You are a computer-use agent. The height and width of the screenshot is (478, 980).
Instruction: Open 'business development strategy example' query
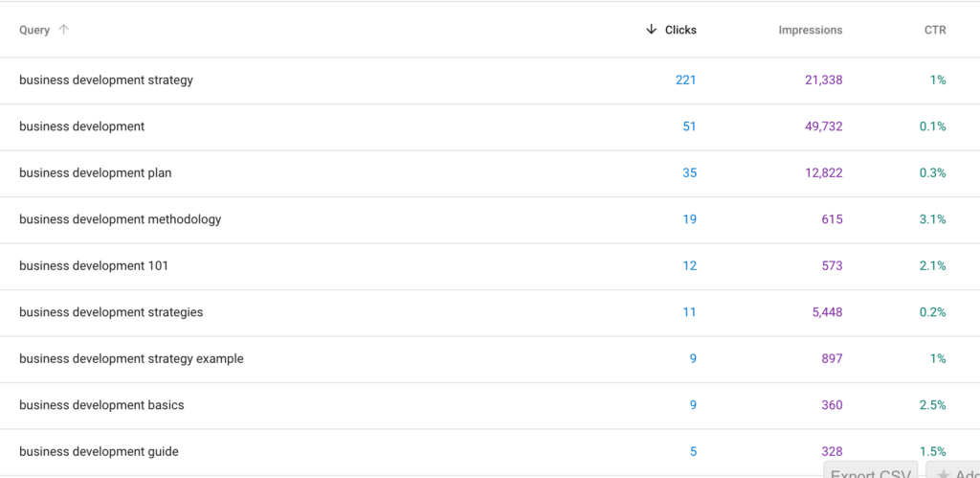(x=131, y=358)
